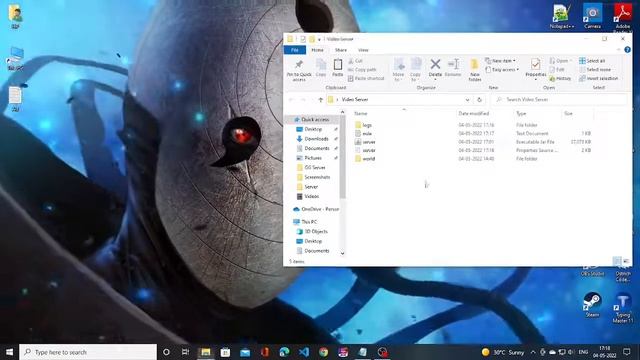
Task: Click Select none option
Action: (x=595, y=70)
